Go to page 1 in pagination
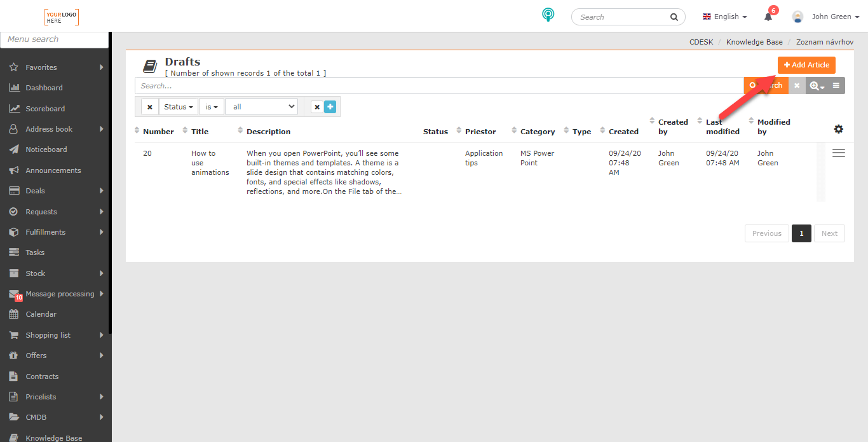868x442 pixels. (801, 233)
